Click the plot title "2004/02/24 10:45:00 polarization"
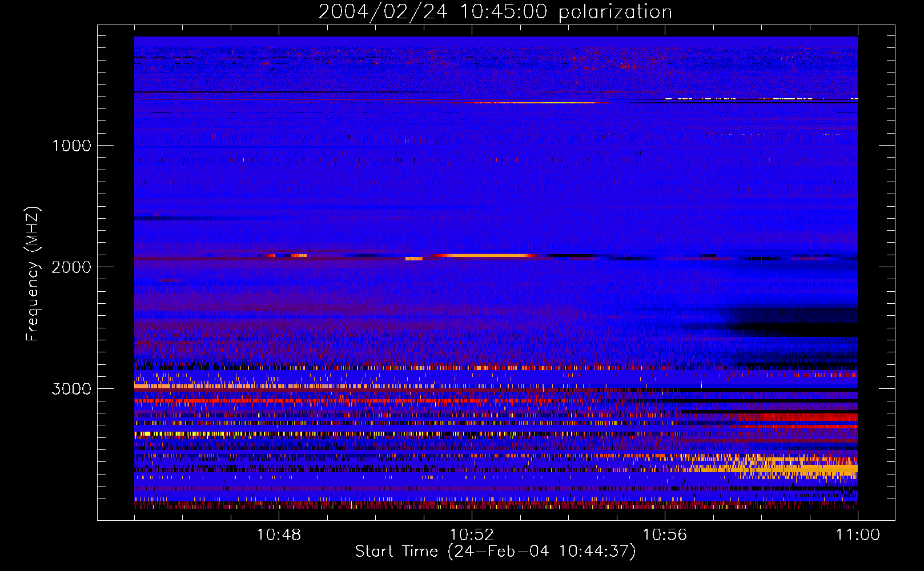This screenshot has height=571, width=924. [x=495, y=11]
